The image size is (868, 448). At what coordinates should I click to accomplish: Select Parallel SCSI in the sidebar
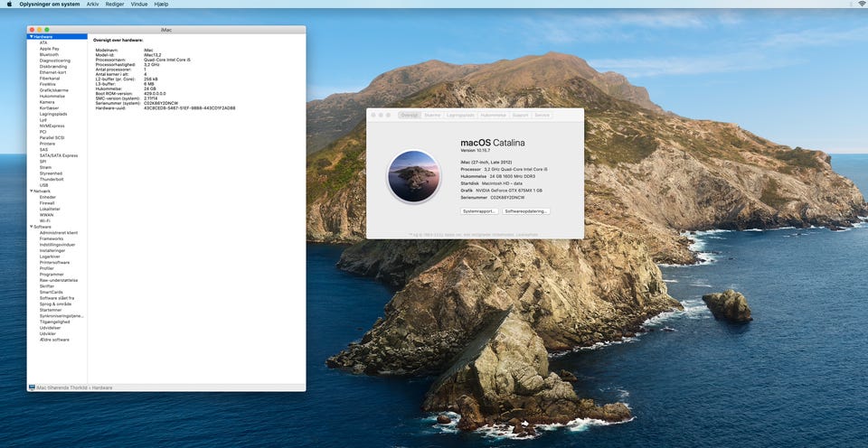point(52,137)
